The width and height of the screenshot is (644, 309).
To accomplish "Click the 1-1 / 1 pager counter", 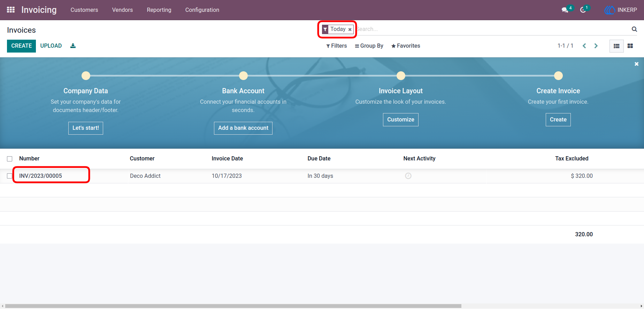I will pyautogui.click(x=565, y=46).
